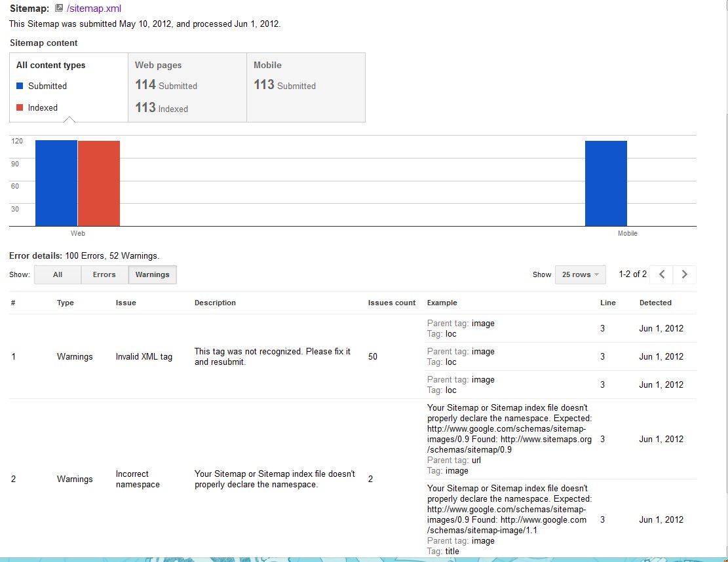Select the Invalid XML tag row
728x562 pixels.
(144, 357)
